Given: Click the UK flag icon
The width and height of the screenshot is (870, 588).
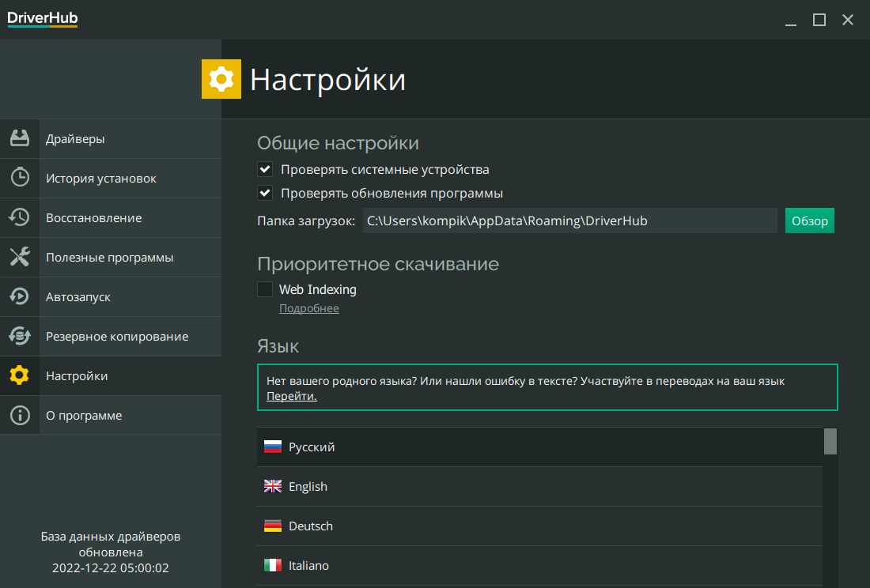Looking at the screenshot, I should click(272, 486).
